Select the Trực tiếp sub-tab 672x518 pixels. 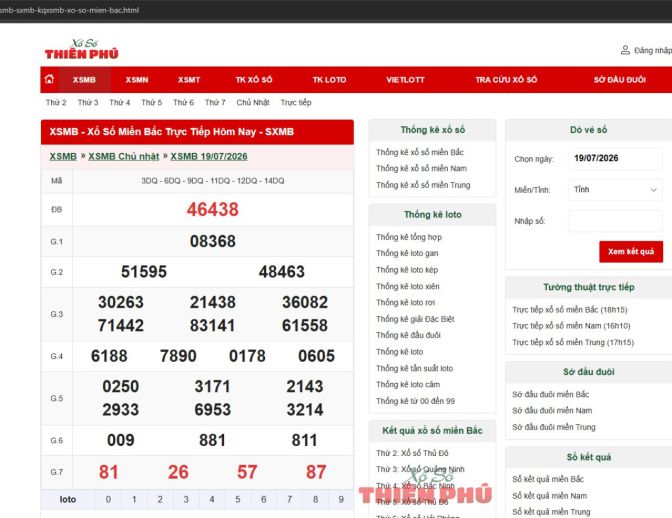point(296,102)
